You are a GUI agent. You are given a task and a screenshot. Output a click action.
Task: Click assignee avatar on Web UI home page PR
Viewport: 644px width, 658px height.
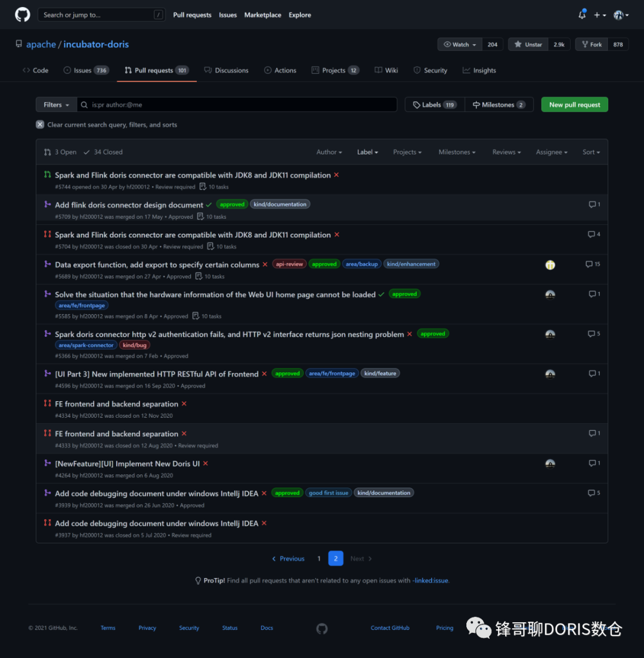tap(550, 294)
